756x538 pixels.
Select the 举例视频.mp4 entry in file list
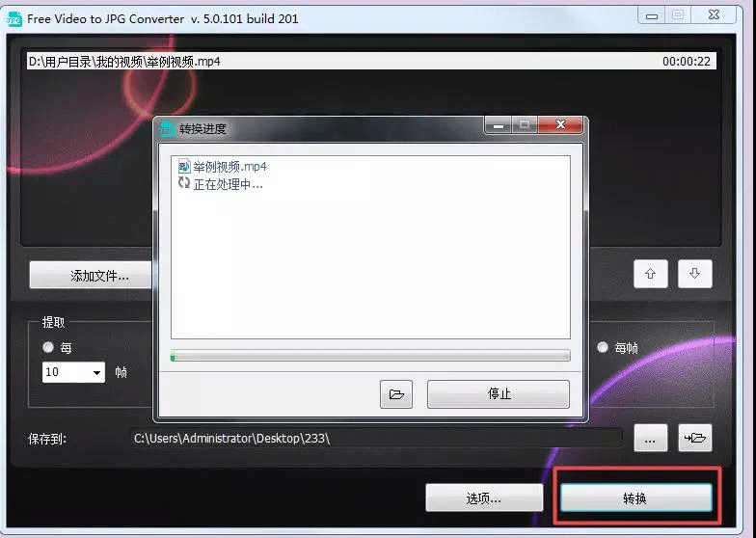click(289, 61)
